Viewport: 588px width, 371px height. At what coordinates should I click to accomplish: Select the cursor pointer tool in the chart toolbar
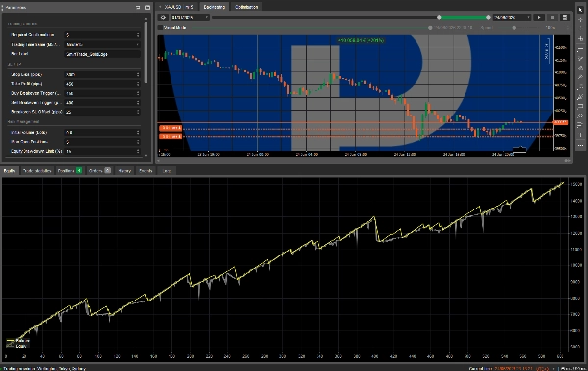[580, 10]
